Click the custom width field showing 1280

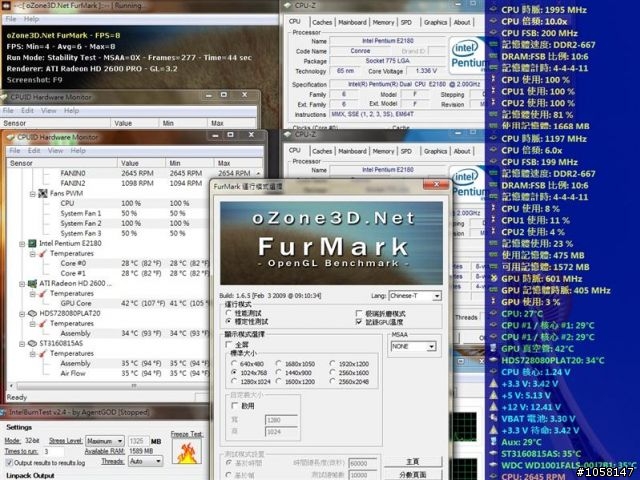click(281, 420)
